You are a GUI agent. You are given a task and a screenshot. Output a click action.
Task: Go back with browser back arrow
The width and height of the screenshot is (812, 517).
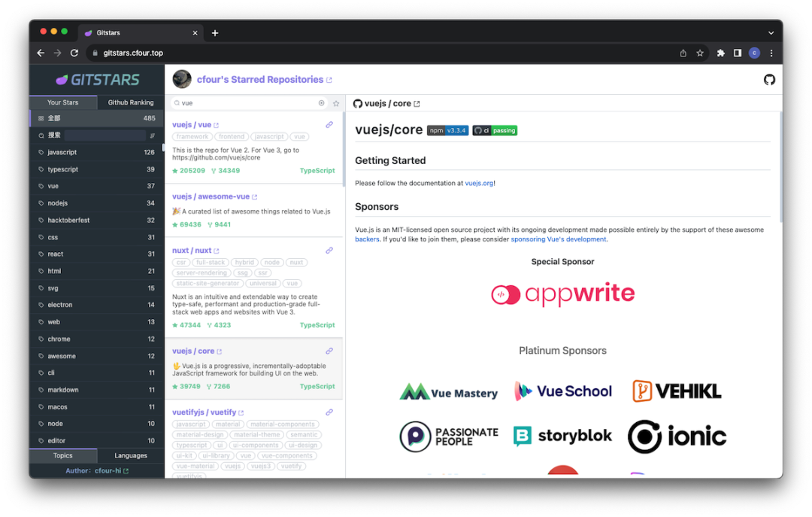click(41, 53)
